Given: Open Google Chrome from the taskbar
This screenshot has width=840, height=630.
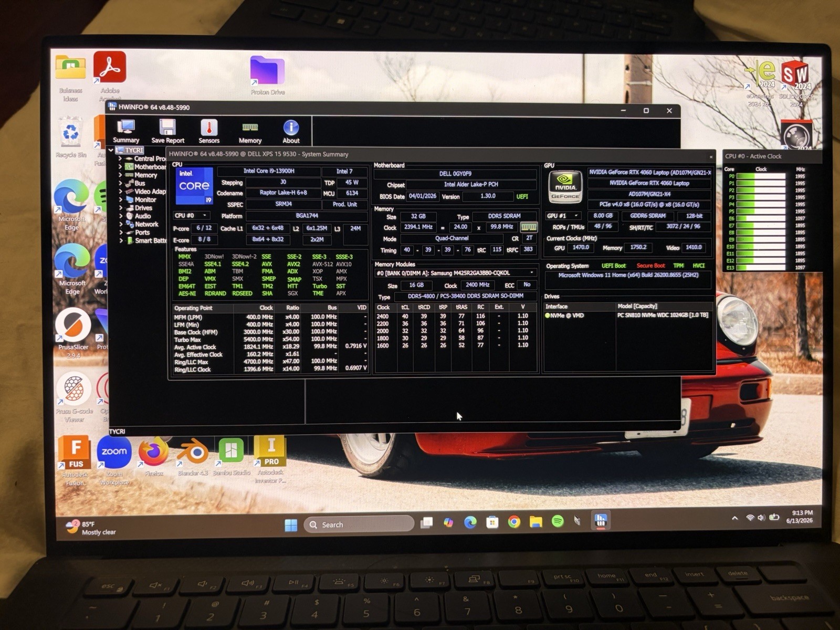Looking at the screenshot, I should tap(514, 521).
